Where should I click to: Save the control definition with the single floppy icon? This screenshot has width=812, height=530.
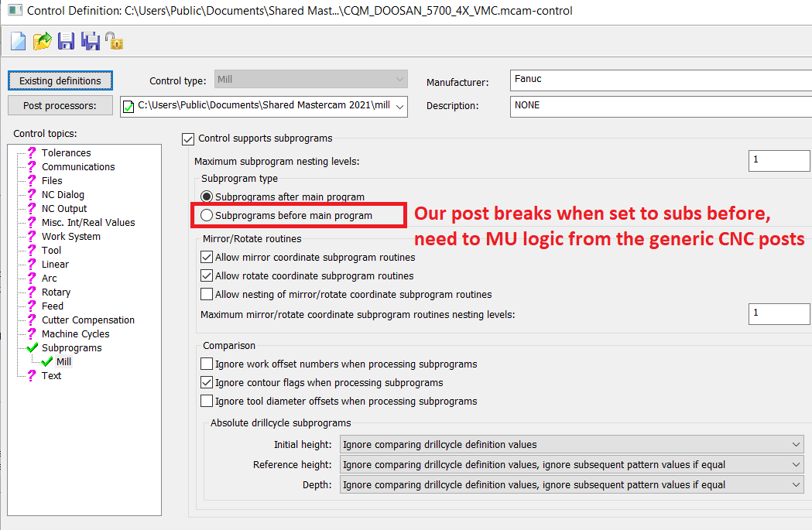(x=67, y=41)
